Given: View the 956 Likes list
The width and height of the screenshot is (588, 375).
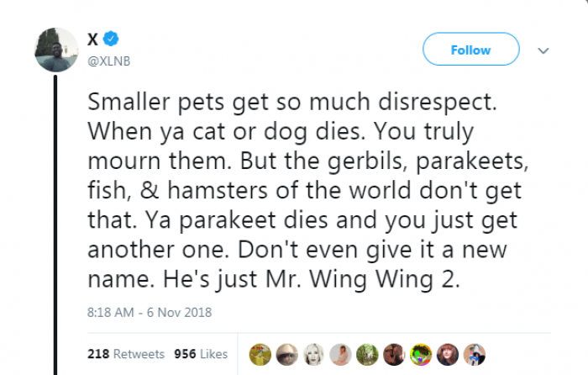Looking at the screenshot, I should point(201,354).
